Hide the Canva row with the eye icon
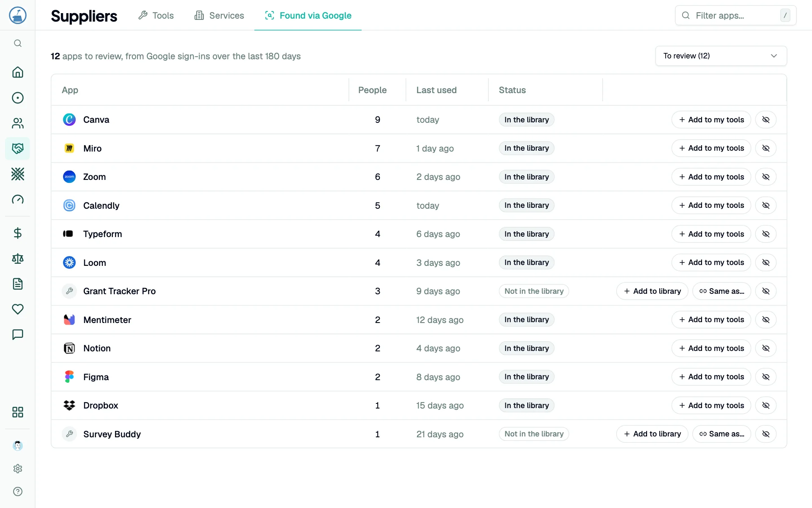812x508 pixels. [x=766, y=120]
